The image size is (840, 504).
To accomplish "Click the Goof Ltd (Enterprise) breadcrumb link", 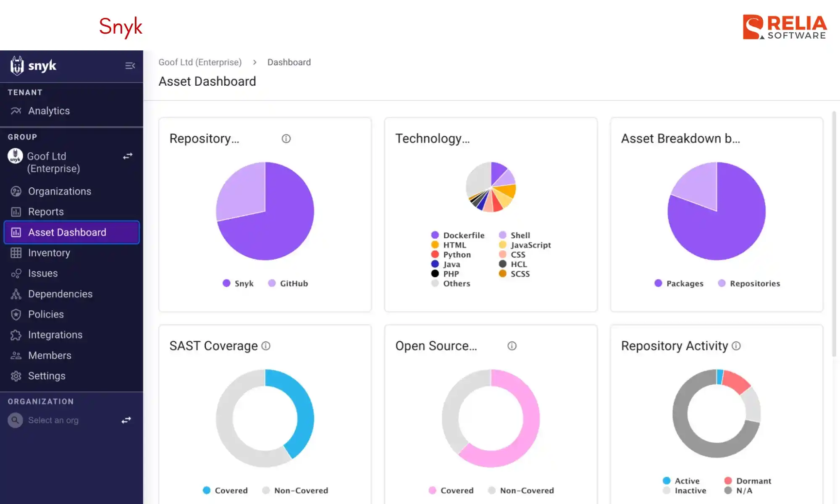I will coord(200,62).
